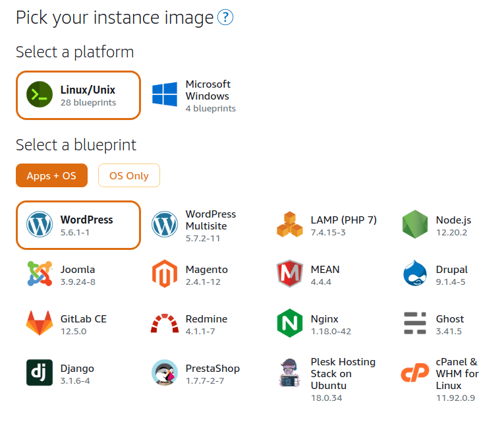504x422 pixels.
Task: Click version text 3.9.24-8
Action: click(x=78, y=282)
